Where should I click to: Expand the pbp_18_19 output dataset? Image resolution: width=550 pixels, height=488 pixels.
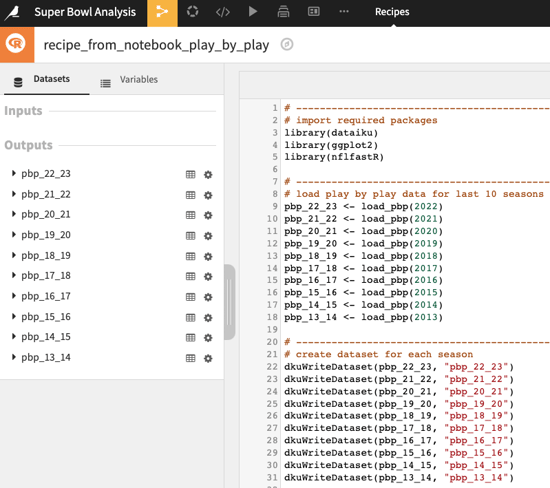click(14, 255)
